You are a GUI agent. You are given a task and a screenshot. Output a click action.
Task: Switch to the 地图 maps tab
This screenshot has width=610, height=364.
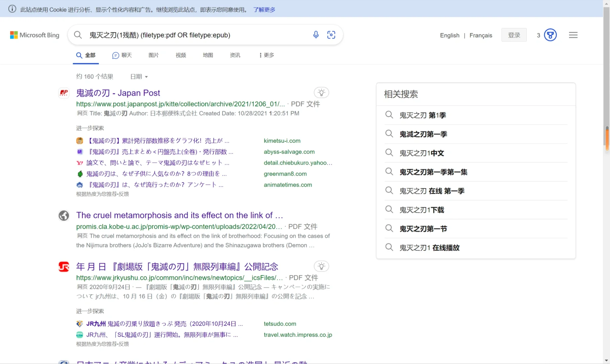pyautogui.click(x=208, y=55)
